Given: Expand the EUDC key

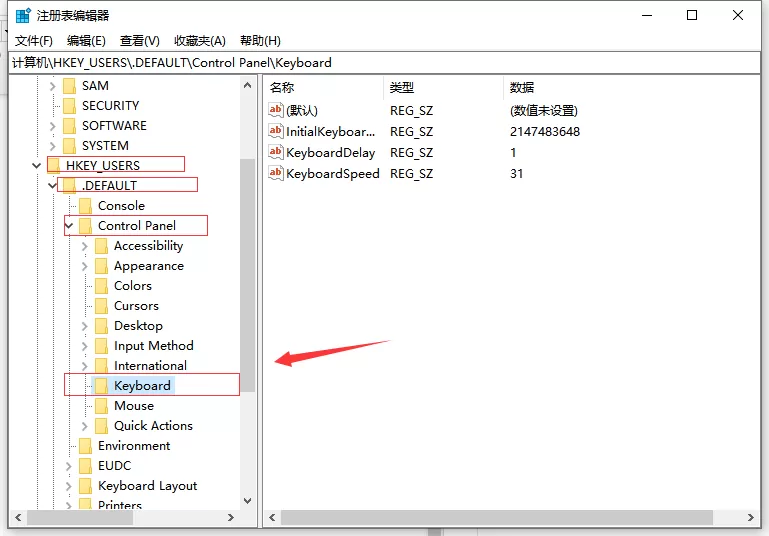Looking at the screenshot, I should 69,466.
